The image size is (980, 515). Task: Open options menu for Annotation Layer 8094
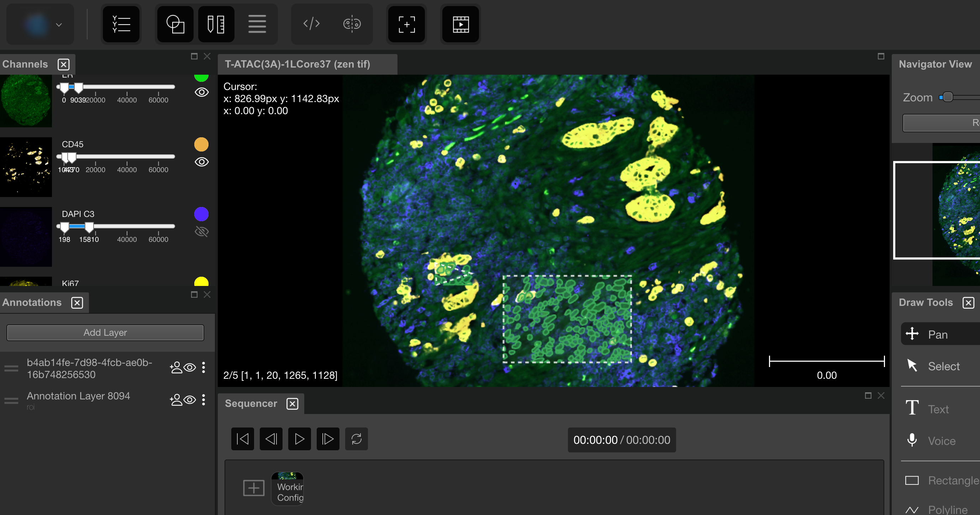(204, 400)
